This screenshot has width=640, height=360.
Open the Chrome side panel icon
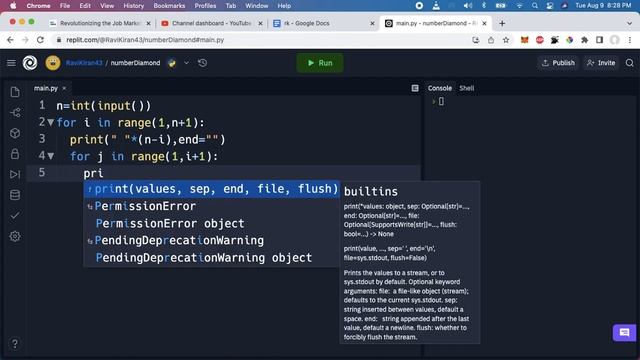click(x=600, y=40)
